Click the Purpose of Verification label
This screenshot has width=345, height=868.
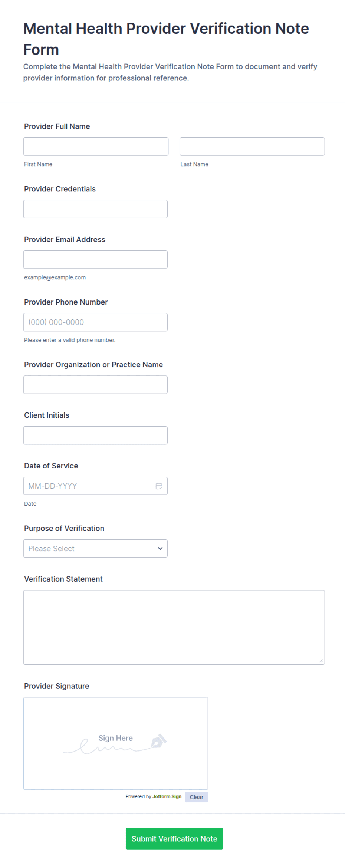pos(64,529)
